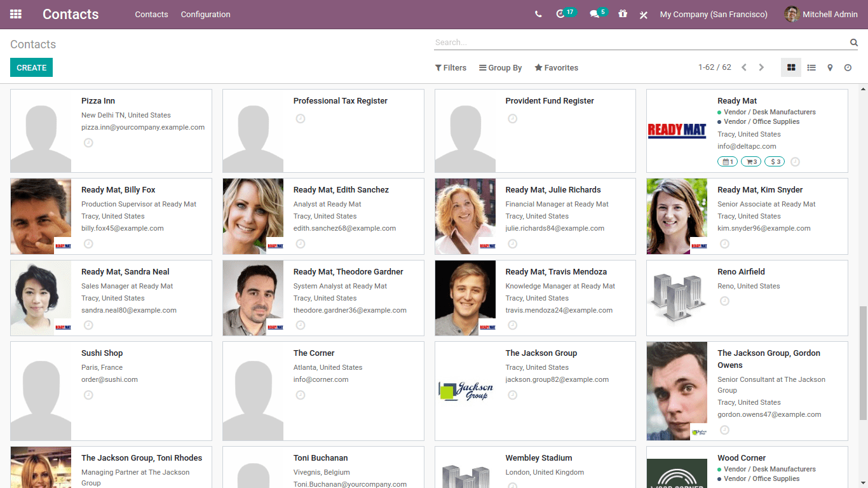Click sales cart badge on Ready Mat card
The height and width of the screenshot is (488, 868).
[x=751, y=162]
